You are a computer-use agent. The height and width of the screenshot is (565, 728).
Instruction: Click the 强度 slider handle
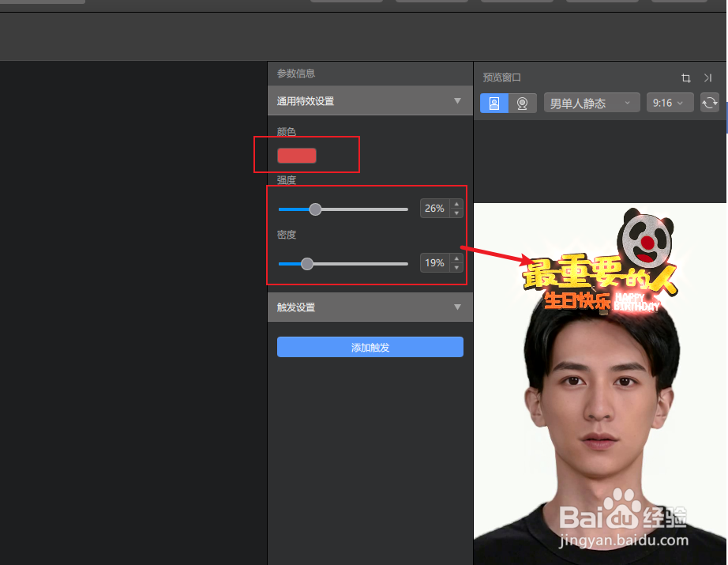pos(315,209)
